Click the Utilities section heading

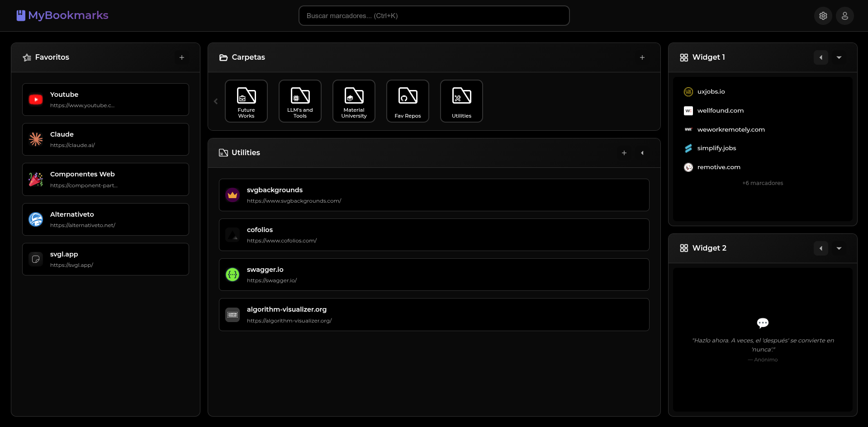(246, 153)
